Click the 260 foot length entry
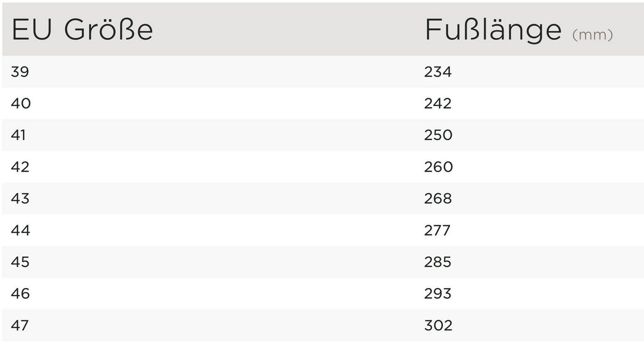This screenshot has width=644, height=344. 438,167
